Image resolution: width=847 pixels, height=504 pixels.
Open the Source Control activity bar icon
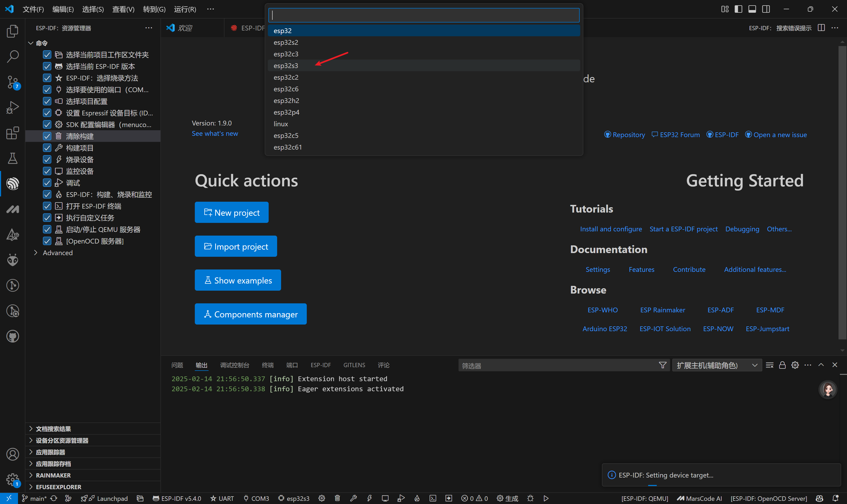12,82
